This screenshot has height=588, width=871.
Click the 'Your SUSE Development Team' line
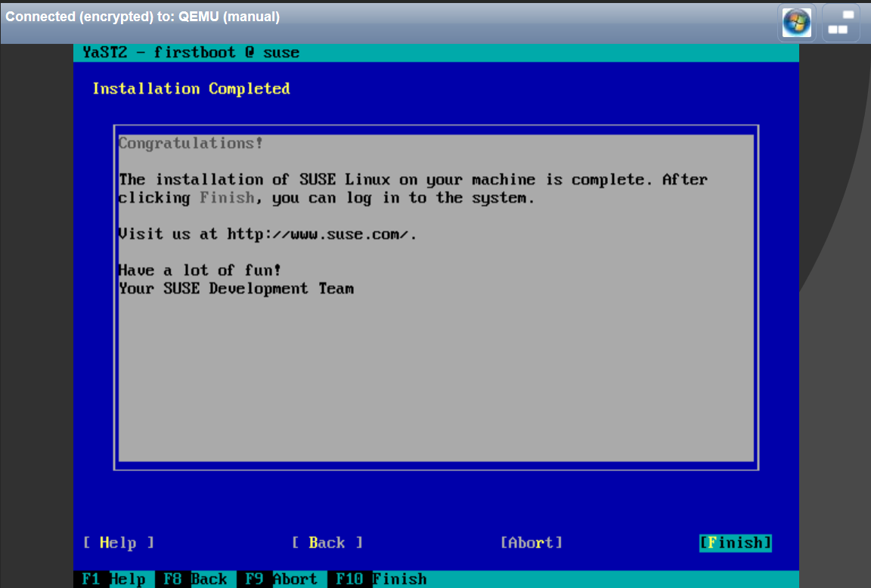(x=236, y=289)
